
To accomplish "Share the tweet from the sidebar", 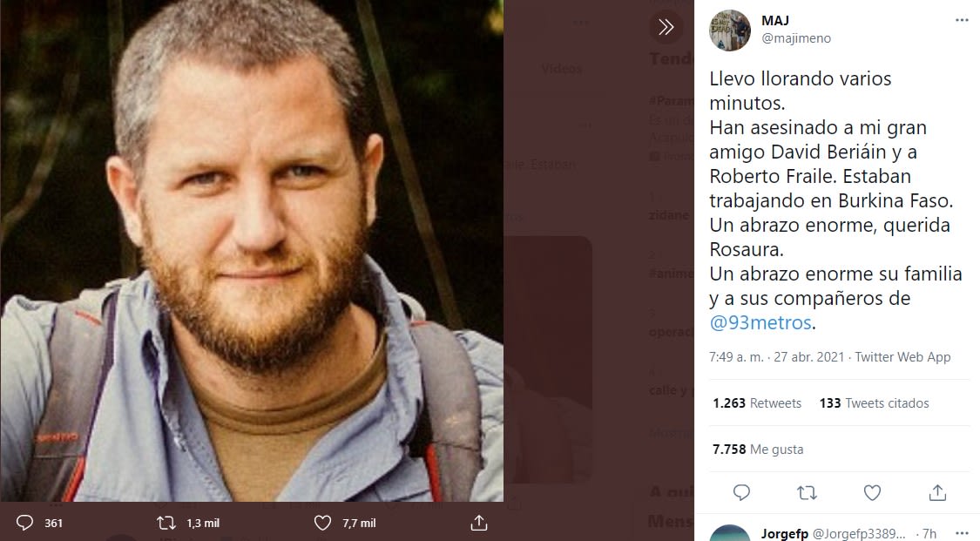I will [937, 493].
